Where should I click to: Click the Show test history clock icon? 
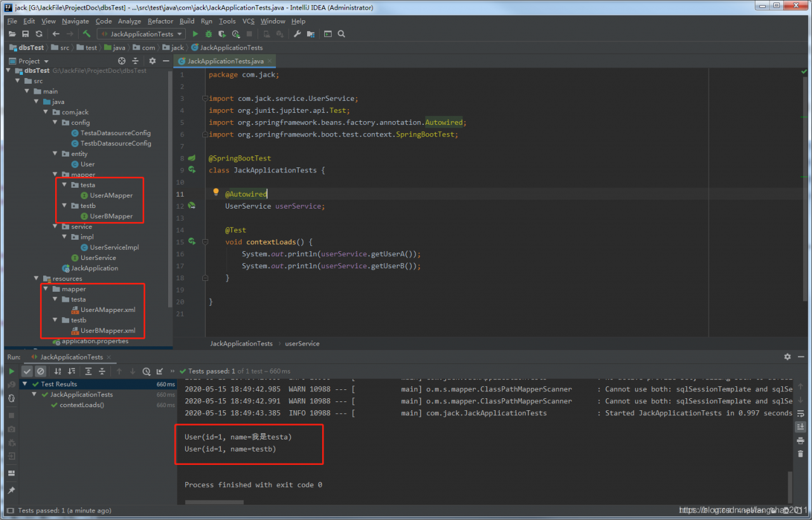147,371
